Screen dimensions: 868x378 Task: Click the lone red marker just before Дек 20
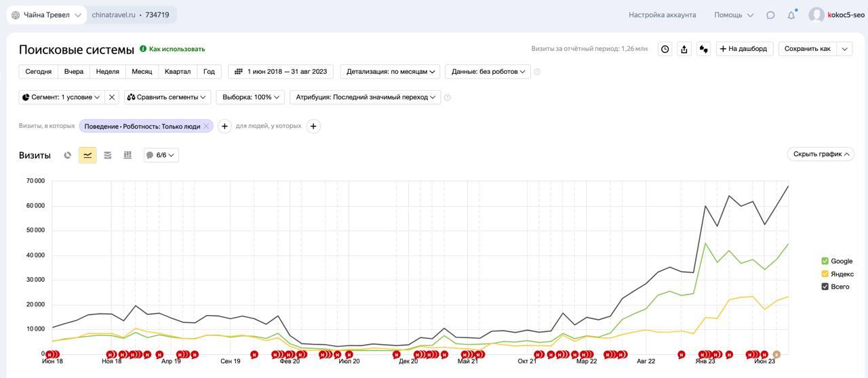[397, 354]
